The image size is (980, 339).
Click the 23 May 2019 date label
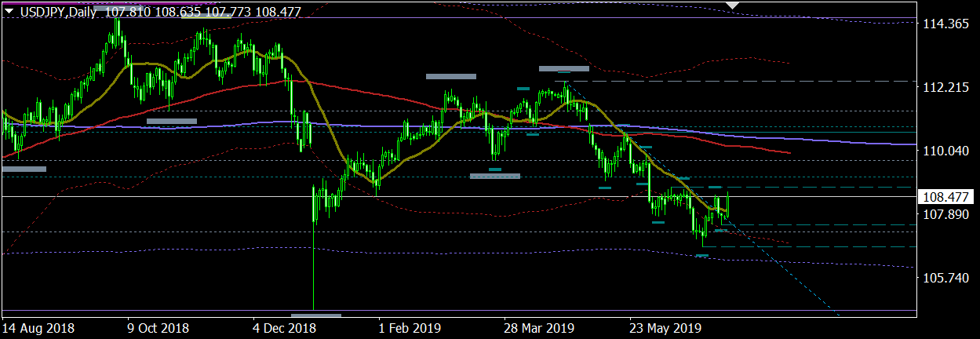click(x=665, y=327)
